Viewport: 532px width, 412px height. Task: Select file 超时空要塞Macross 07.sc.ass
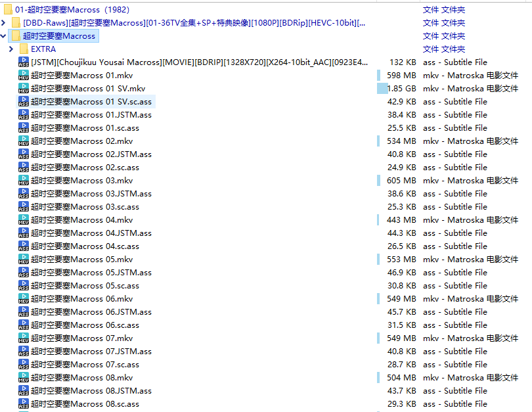(85, 365)
